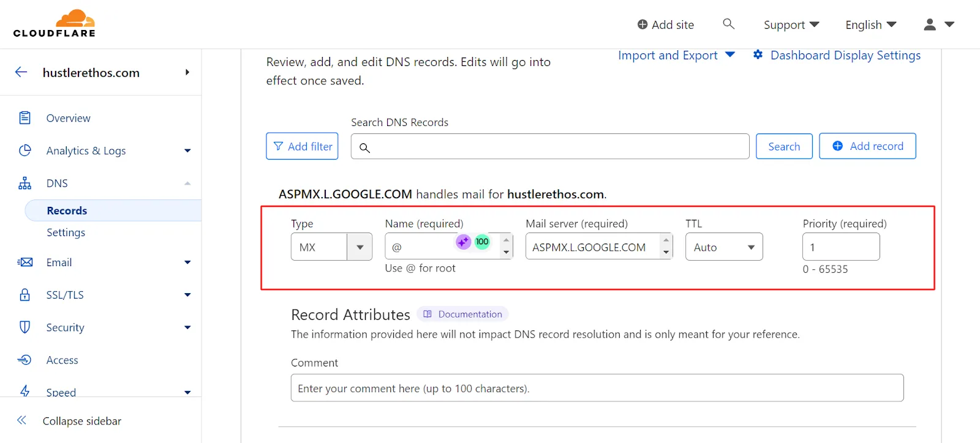Screen dimensions: 980x443
Task: Open the DNS Settings menu item
Action: pos(66,233)
